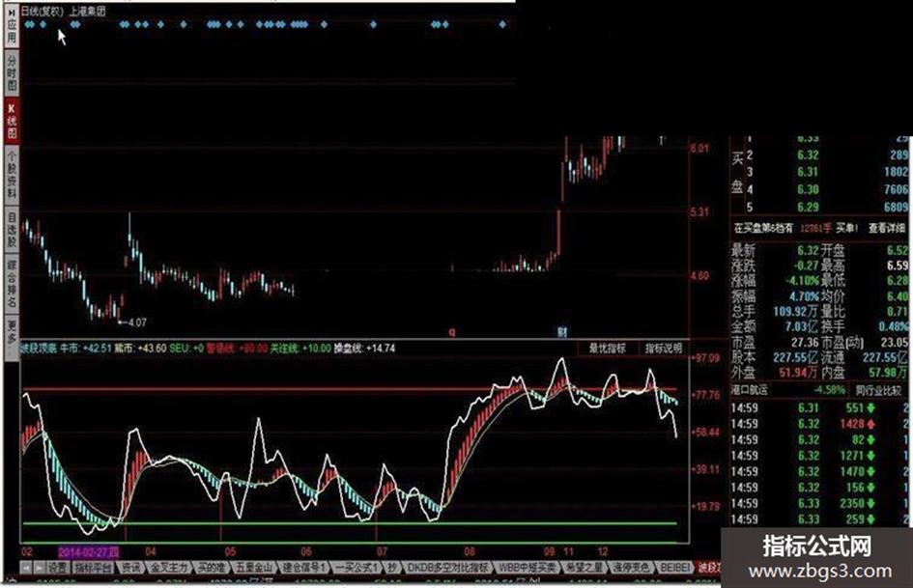Image resolution: width=913 pixels, height=588 pixels.
Task: Click the 4.07 low price marker
Action: pyautogui.click(x=137, y=322)
